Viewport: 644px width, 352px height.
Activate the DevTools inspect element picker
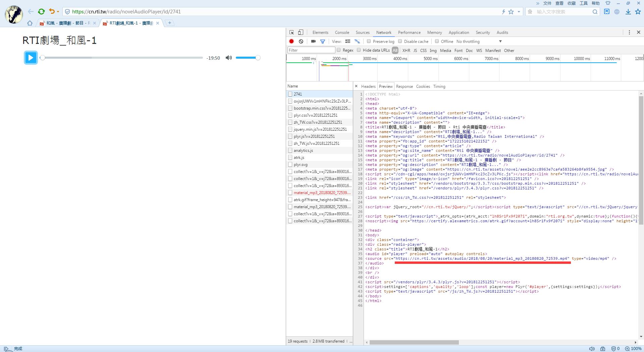coord(291,33)
